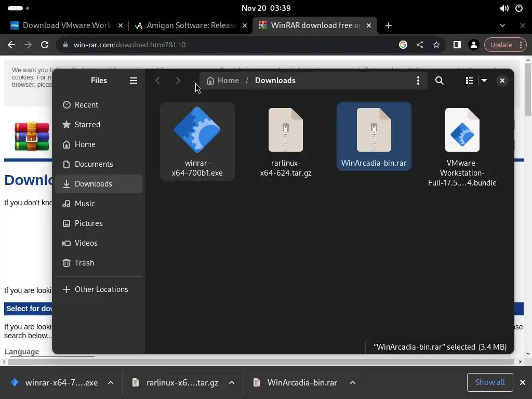This screenshot has width=532, height=399.
Task: Open Trash in sidebar
Action: 98,262
